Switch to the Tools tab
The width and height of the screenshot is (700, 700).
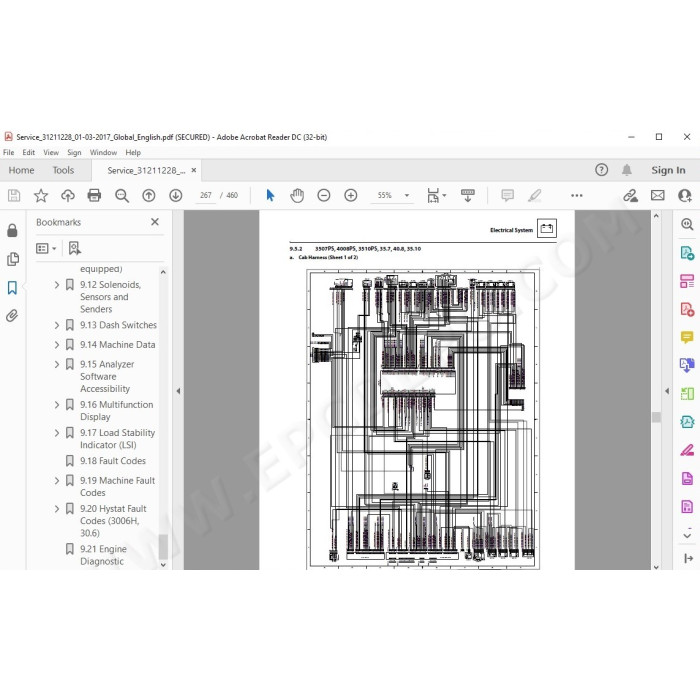coord(63,170)
